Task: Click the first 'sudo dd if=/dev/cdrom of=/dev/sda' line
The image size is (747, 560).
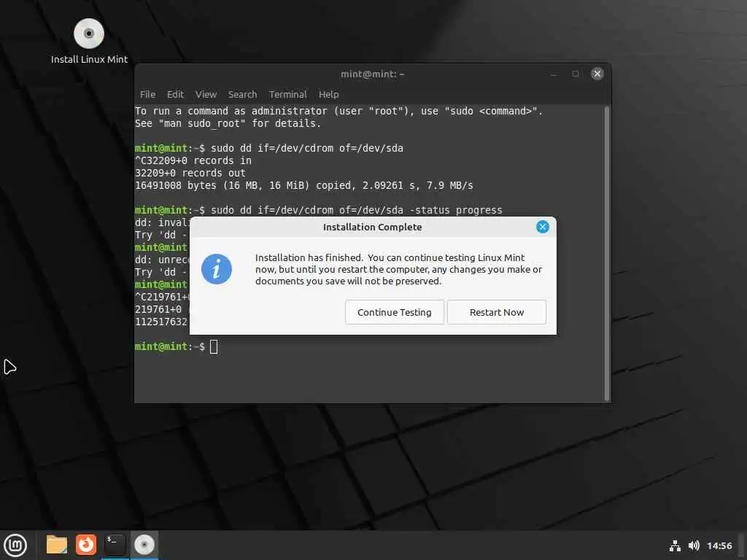Action: coord(268,148)
